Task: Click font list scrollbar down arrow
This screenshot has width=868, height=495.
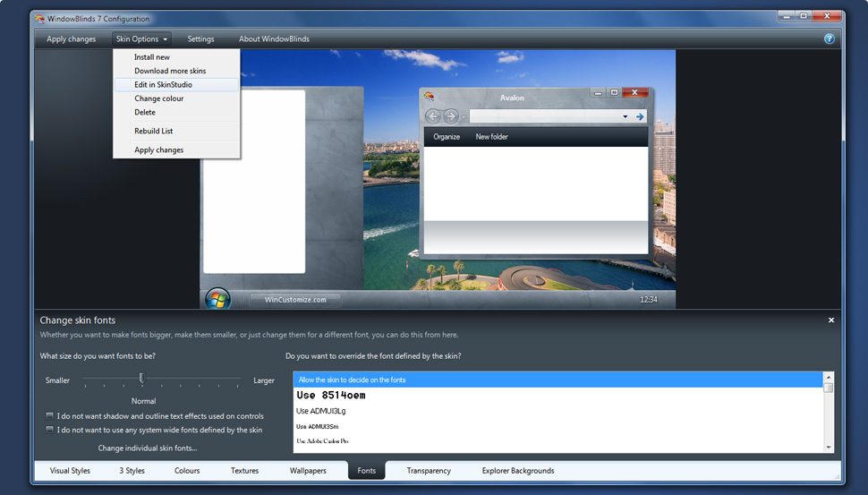Action: [828, 448]
